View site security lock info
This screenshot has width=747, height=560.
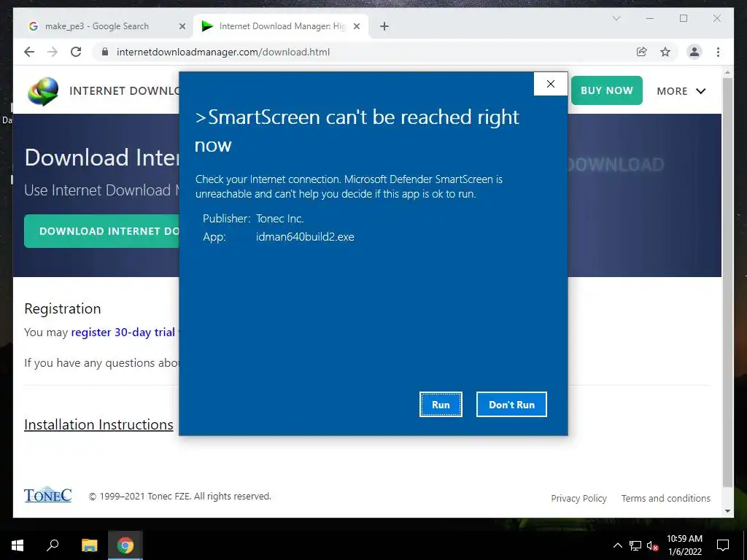click(105, 52)
